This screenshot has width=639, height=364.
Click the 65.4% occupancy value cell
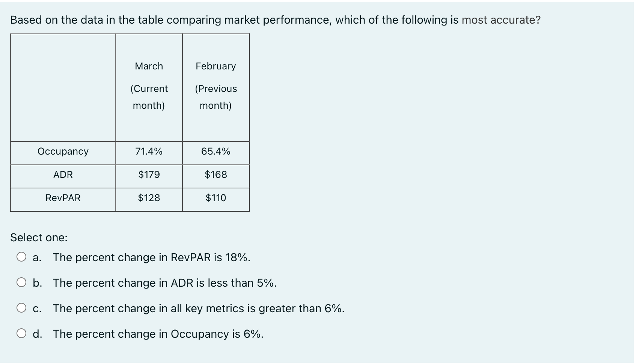[x=216, y=152]
